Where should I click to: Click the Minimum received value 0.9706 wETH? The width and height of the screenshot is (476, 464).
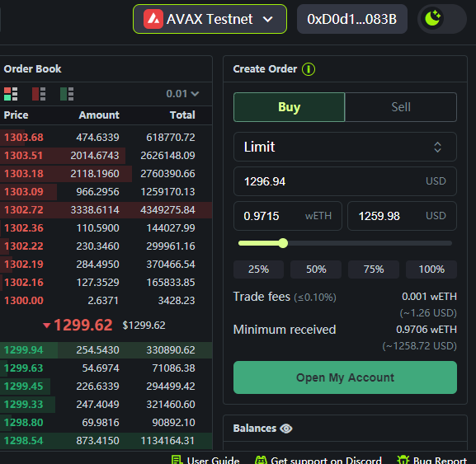point(427,330)
